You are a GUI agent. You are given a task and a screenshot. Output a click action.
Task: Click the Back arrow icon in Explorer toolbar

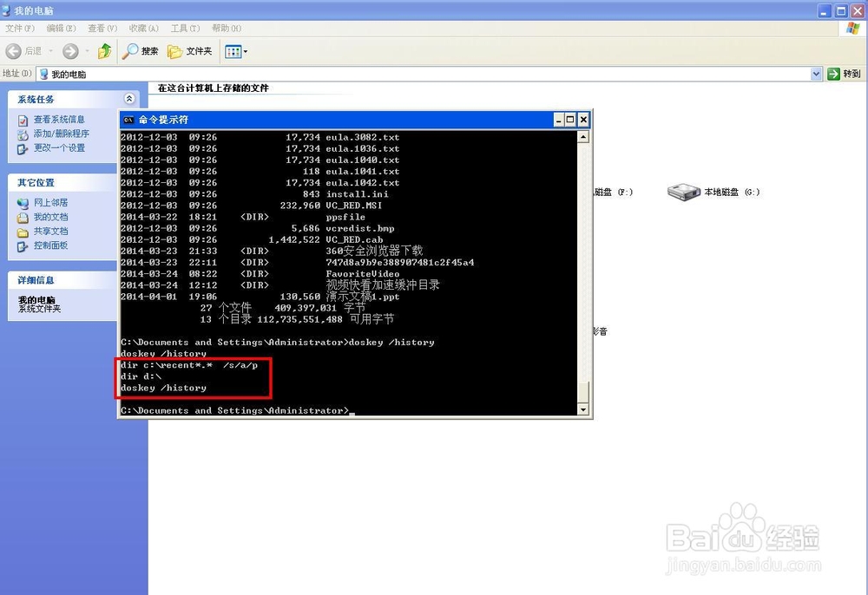point(13,51)
